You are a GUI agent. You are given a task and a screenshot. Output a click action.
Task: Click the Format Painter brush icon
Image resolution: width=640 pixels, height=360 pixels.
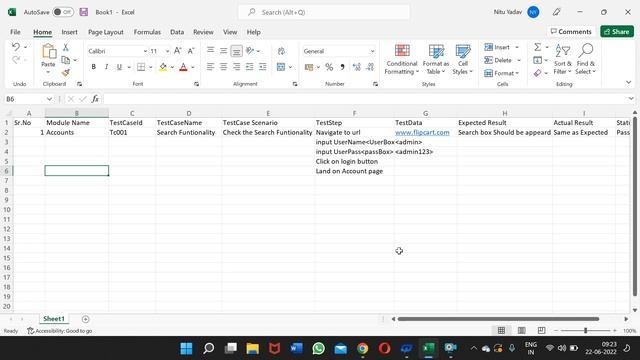(65, 73)
